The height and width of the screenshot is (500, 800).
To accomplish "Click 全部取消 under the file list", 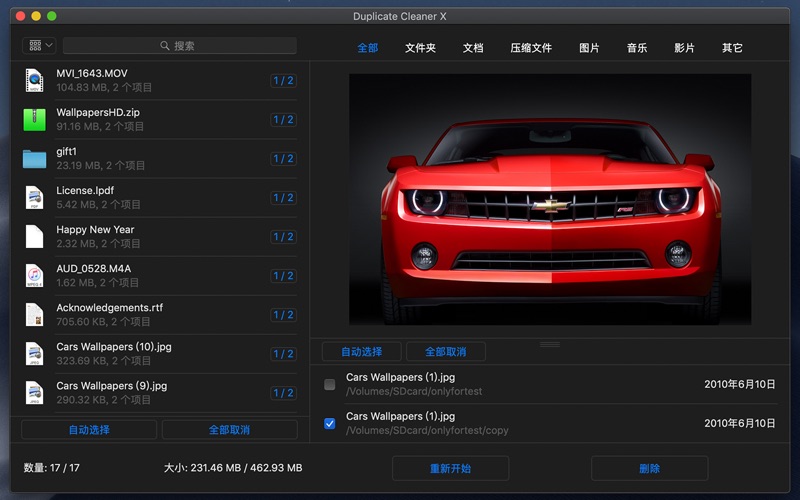I will click(x=230, y=430).
